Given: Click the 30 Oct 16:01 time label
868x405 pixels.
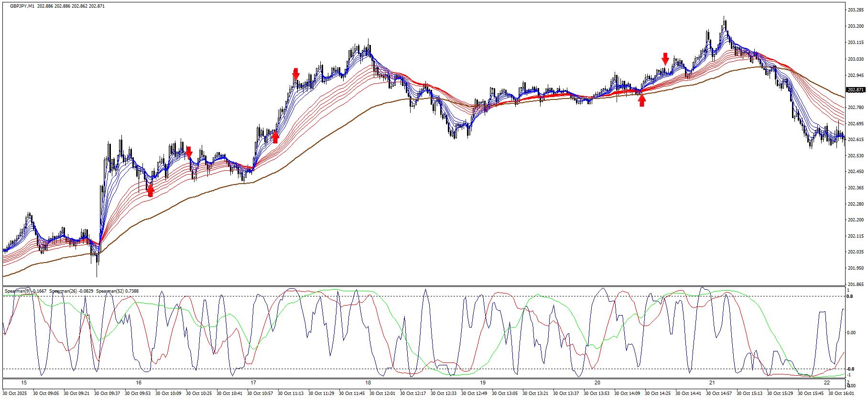Looking at the screenshot, I should tap(841, 394).
